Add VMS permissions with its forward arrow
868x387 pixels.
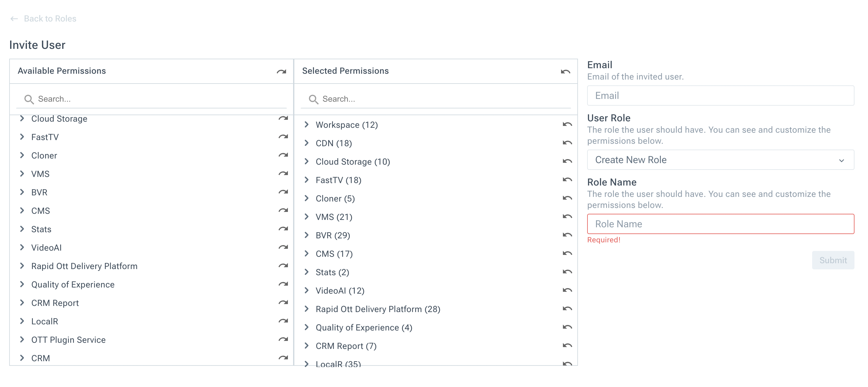point(283,174)
